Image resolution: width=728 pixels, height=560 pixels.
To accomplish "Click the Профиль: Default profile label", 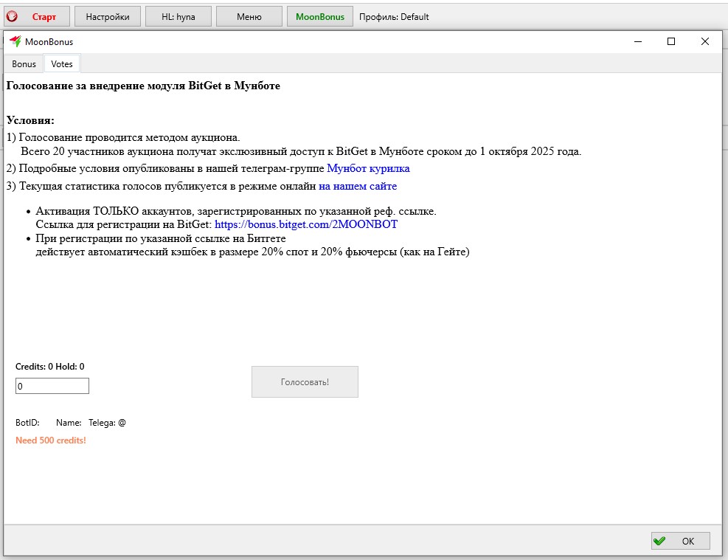I will pos(393,16).
